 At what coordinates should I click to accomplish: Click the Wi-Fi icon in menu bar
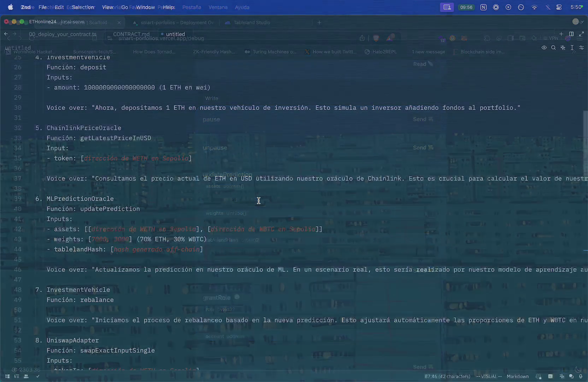[x=534, y=7]
